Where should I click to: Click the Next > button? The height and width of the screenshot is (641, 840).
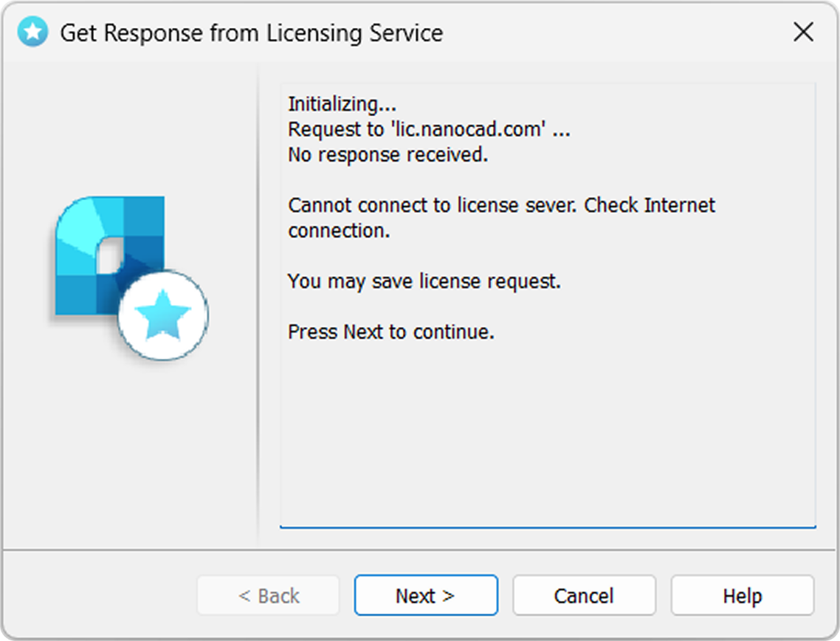point(426,595)
